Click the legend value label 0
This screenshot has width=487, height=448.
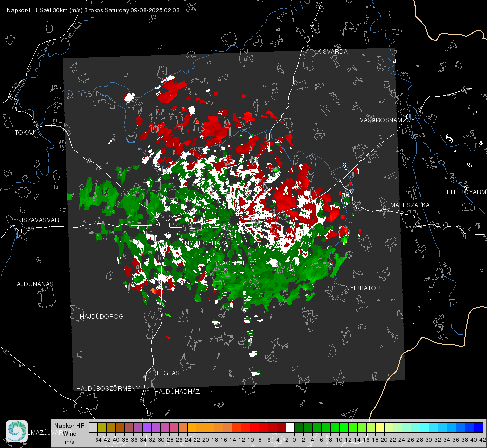click(294, 440)
